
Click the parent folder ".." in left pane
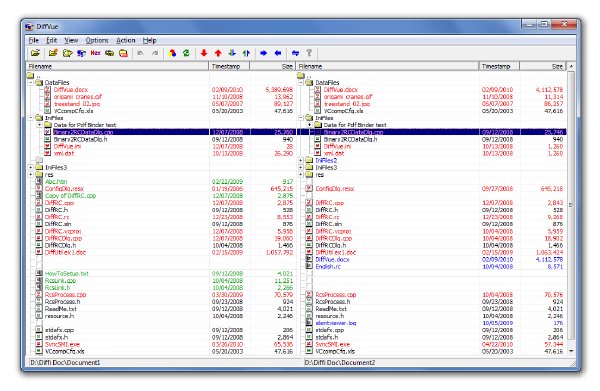click(34, 75)
